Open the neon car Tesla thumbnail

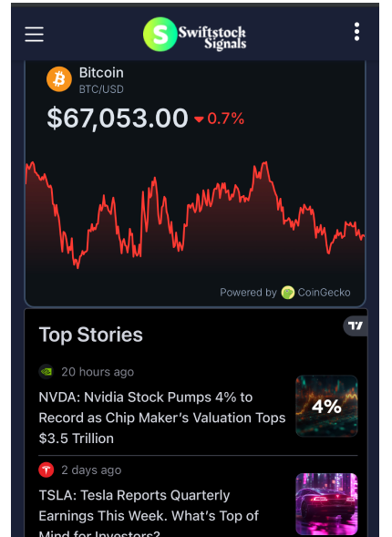coord(326,504)
